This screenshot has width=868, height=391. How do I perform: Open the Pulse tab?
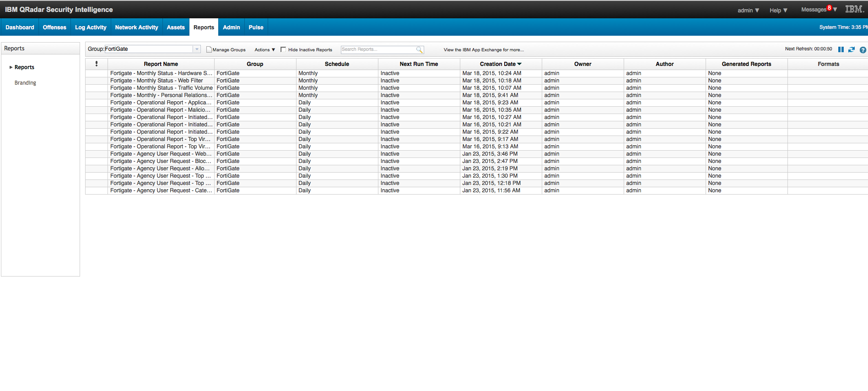pos(256,27)
